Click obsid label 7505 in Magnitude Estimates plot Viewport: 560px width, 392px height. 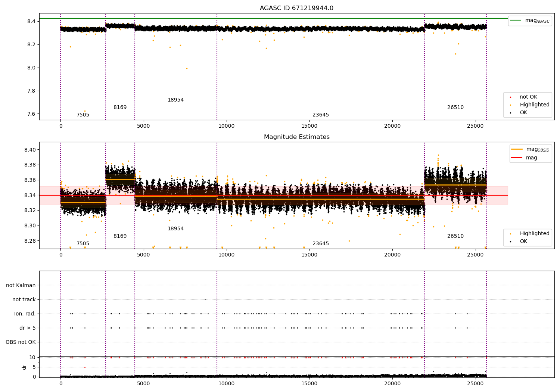pyautogui.click(x=83, y=244)
